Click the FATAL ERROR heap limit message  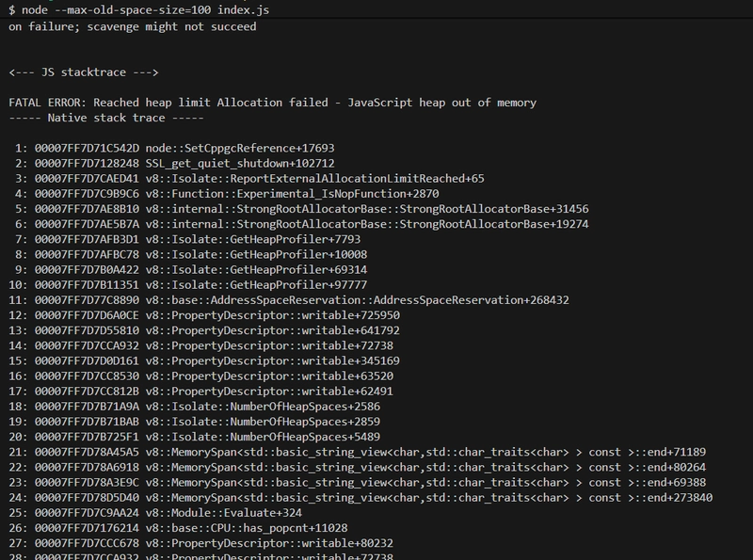273,103
